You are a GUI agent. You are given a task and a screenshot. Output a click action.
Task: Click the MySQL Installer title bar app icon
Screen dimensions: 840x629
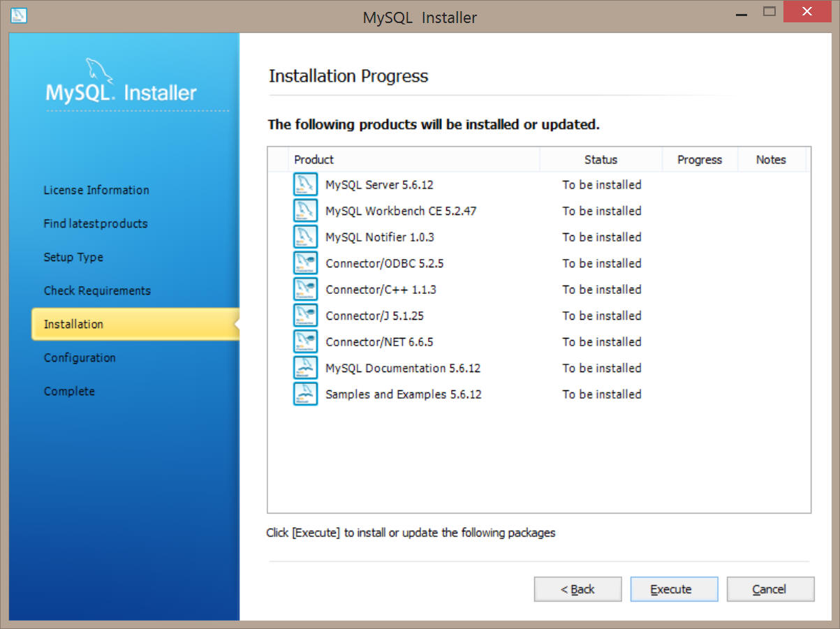(x=20, y=15)
